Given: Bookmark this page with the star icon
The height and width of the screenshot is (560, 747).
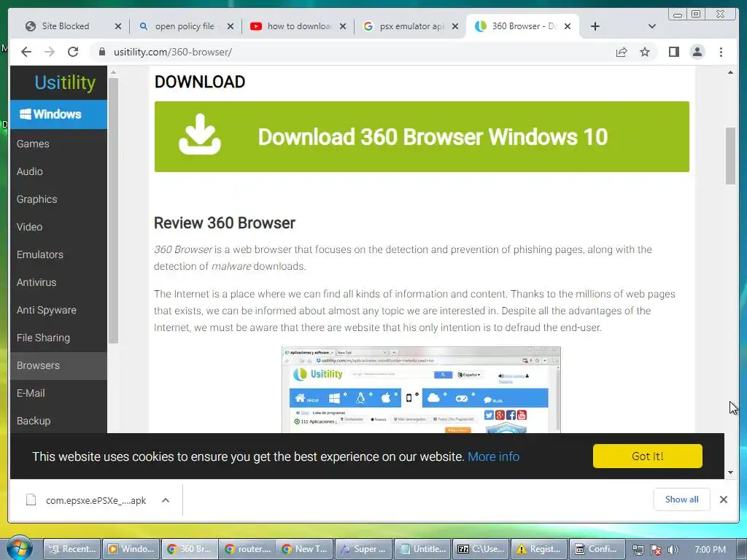Looking at the screenshot, I should tap(645, 52).
